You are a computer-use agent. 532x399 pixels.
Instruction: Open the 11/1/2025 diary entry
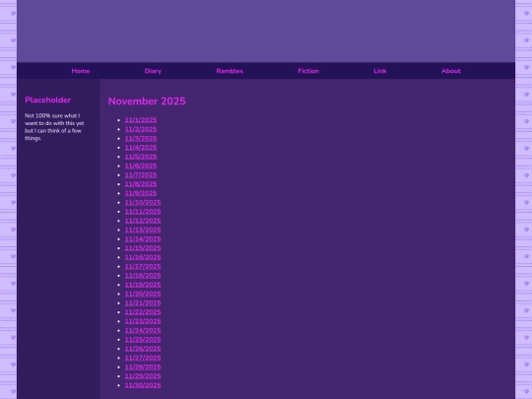click(141, 120)
